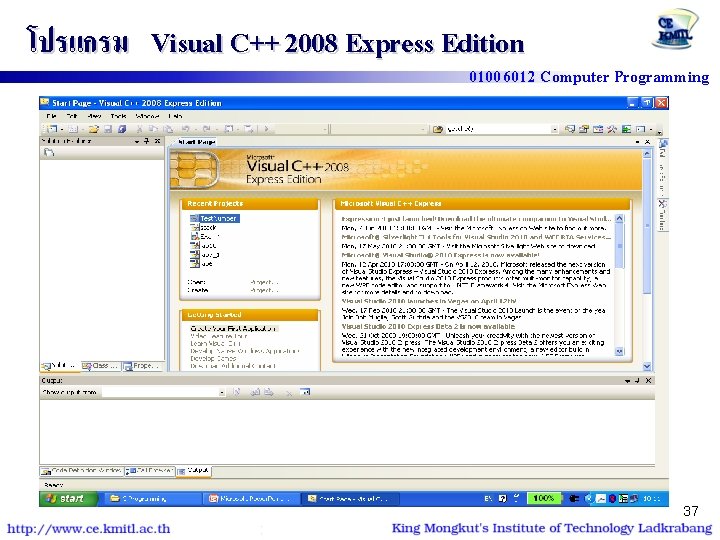Open the Solution Explorer icon in right toolbar
The width and height of the screenshot is (720, 540).
570,129
